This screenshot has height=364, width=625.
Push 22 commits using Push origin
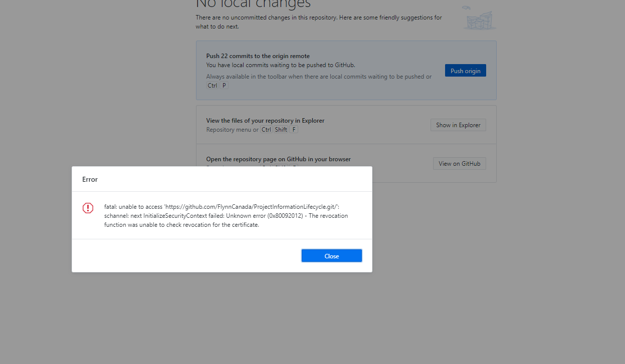(x=465, y=70)
